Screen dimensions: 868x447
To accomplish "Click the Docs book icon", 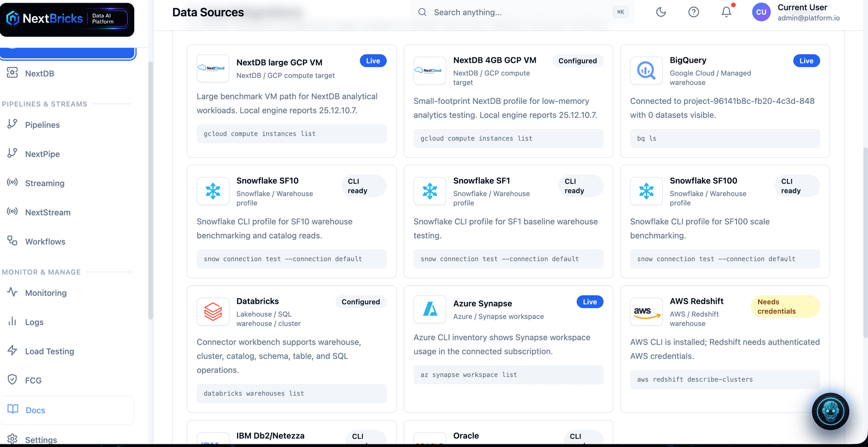I will [13, 409].
